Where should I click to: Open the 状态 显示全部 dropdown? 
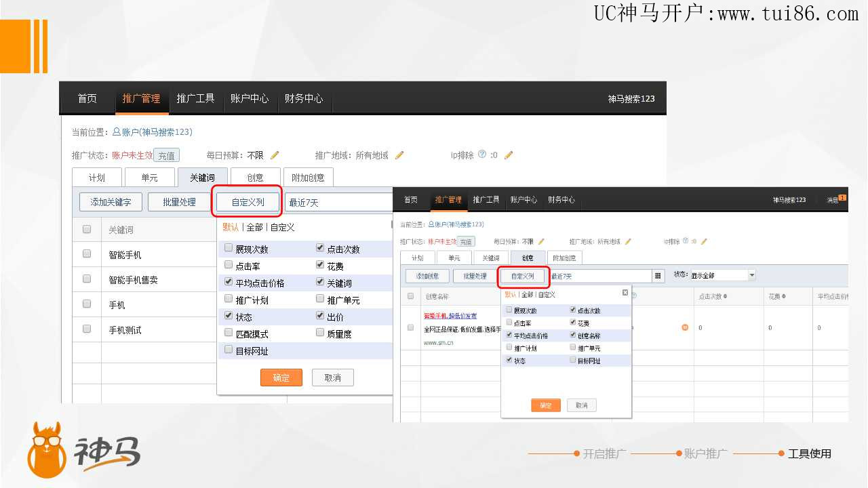(x=722, y=276)
